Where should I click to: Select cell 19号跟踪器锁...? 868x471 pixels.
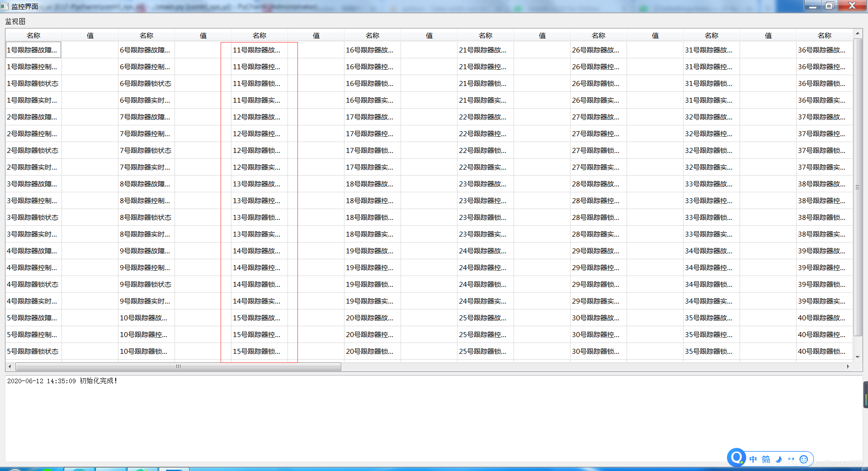pos(373,284)
